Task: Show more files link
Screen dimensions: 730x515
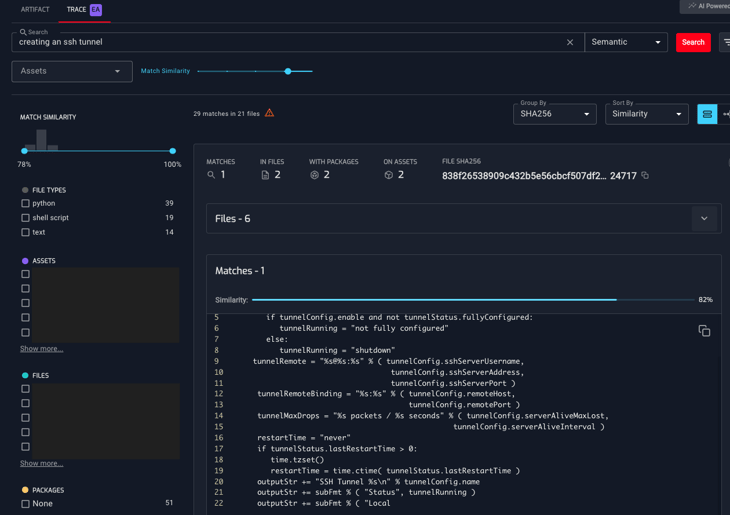Action: pyautogui.click(x=41, y=463)
